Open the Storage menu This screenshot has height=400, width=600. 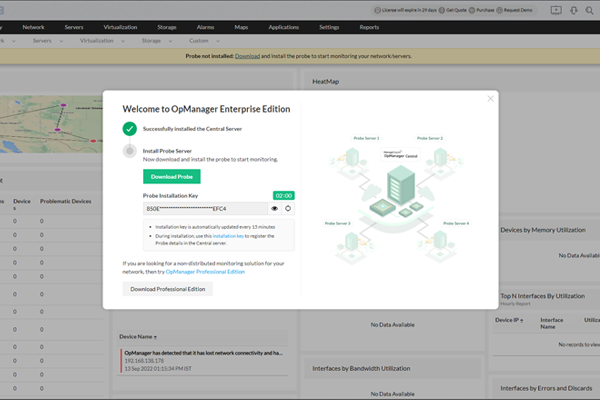(x=167, y=27)
